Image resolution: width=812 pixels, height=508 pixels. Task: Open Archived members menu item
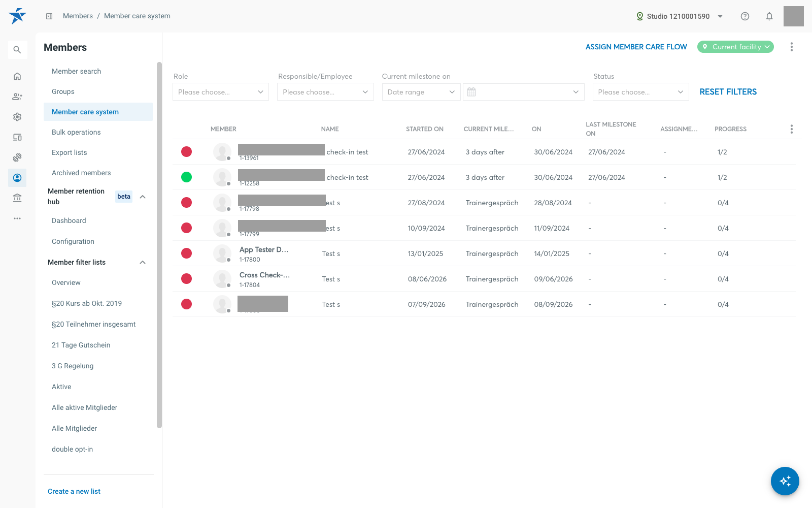tap(81, 173)
